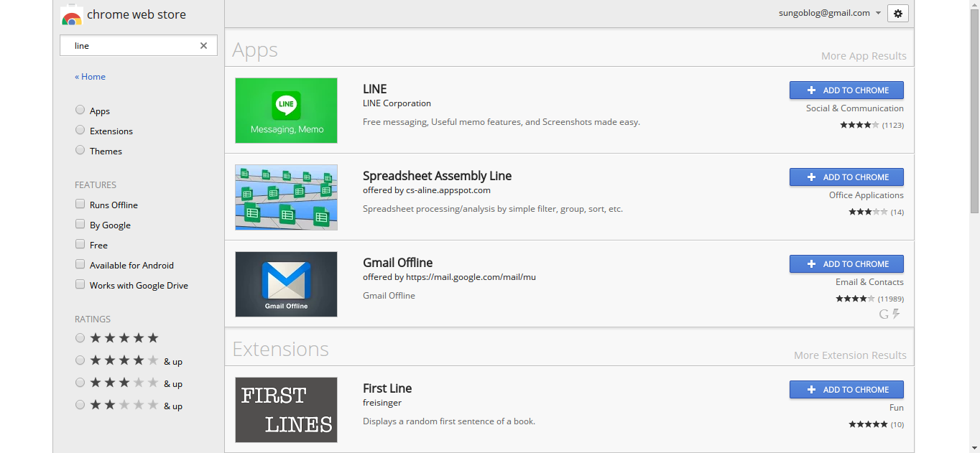Screen dimensions: 980x453
Task: Enable the Runs Offline checkbox
Action: [x=80, y=204]
